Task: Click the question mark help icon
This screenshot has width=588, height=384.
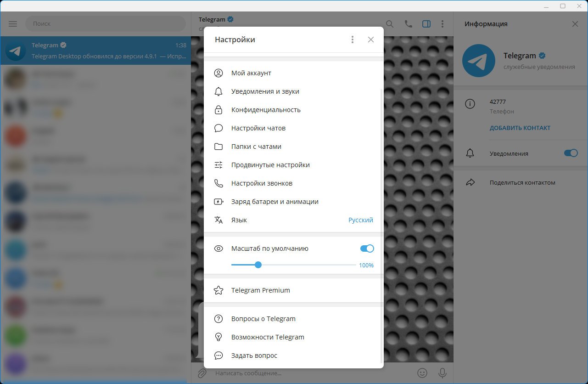Action: tap(218, 319)
